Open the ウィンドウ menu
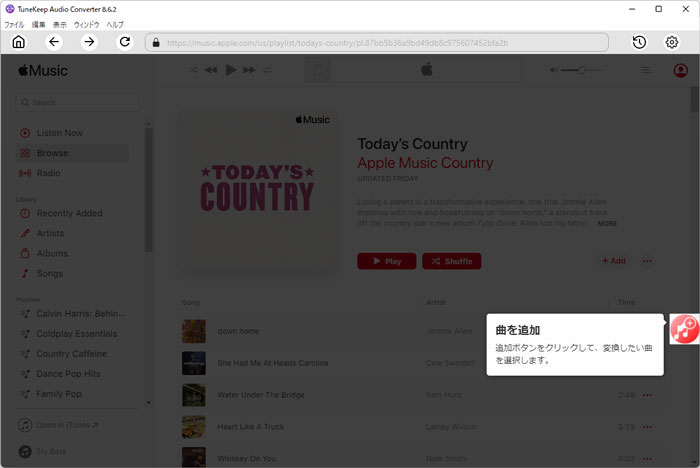 pyautogui.click(x=87, y=25)
